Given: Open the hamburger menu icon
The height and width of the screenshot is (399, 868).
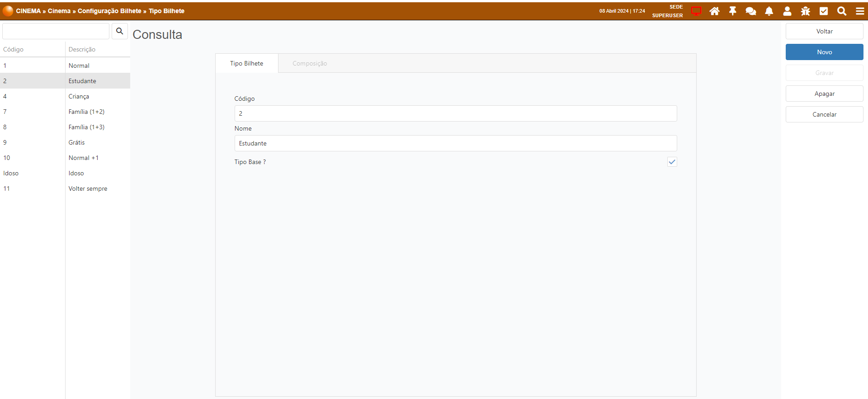Looking at the screenshot, I should [x=860, y=11].
